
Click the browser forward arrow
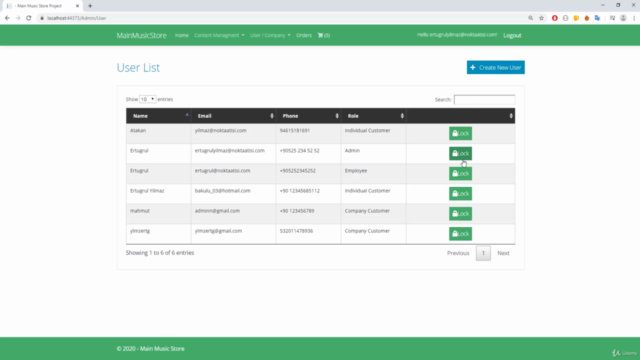[x=18, y=18]
